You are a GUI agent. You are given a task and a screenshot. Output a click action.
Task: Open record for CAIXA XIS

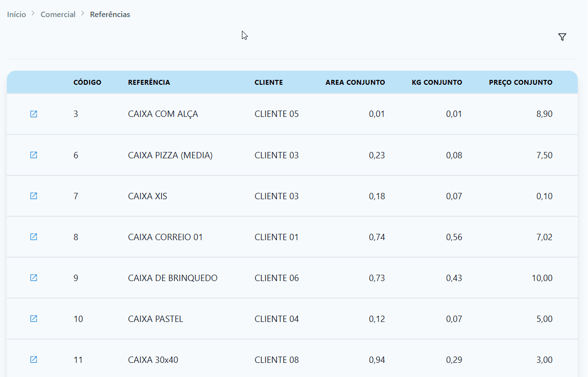click(x=34, y=196)
